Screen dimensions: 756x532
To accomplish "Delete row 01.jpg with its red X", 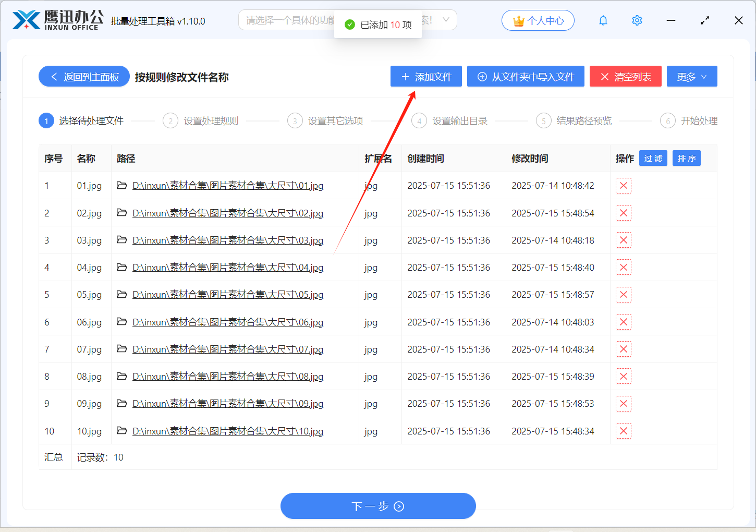I will [624, 186].
